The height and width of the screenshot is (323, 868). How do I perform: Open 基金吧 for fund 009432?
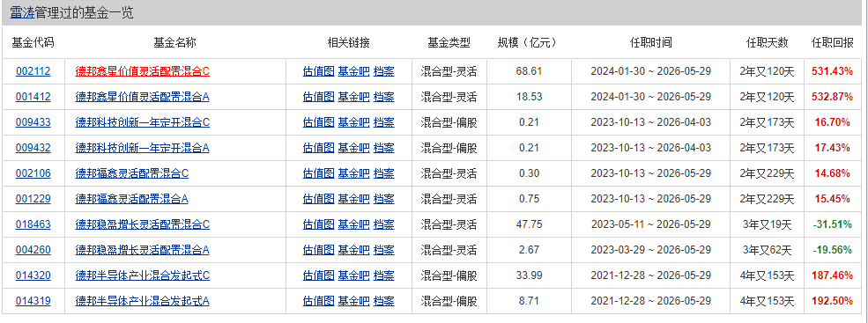coord(353,148)
